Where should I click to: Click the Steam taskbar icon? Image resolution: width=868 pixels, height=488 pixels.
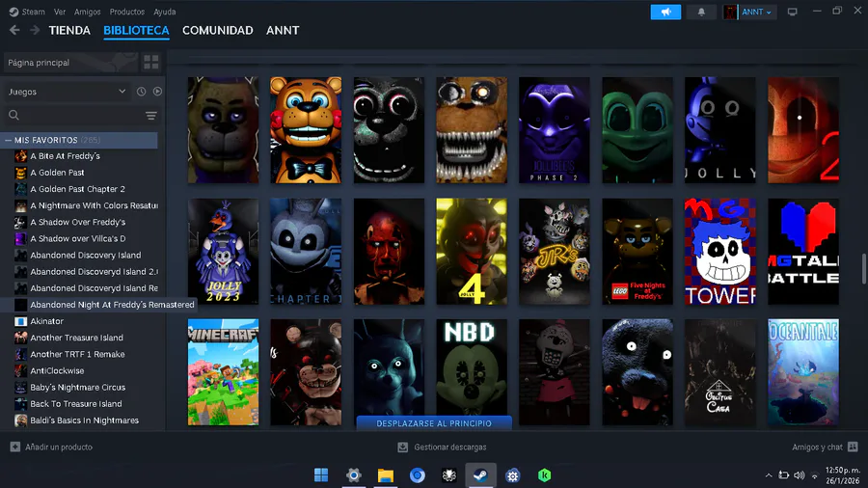click(480, 475)
